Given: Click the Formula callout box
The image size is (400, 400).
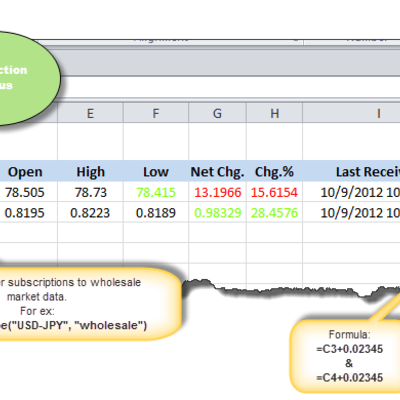Looking at the screenshot, I should coord(347,356).
